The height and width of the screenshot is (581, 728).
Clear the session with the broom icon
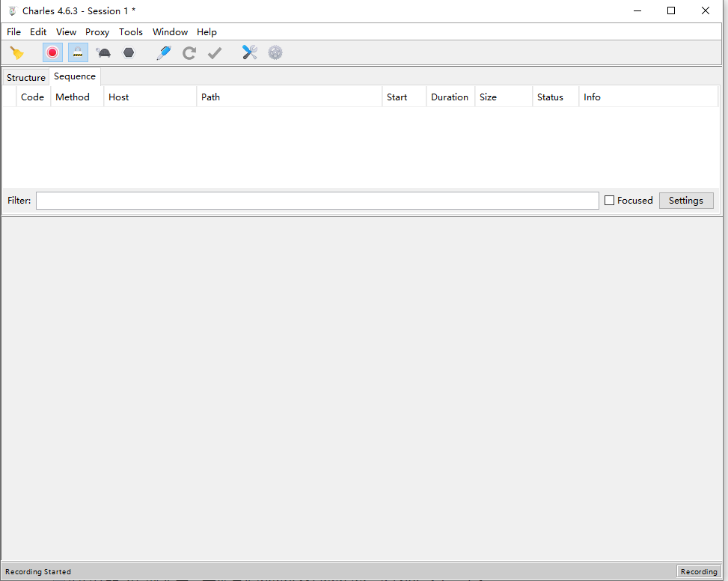tap(16, 52)
